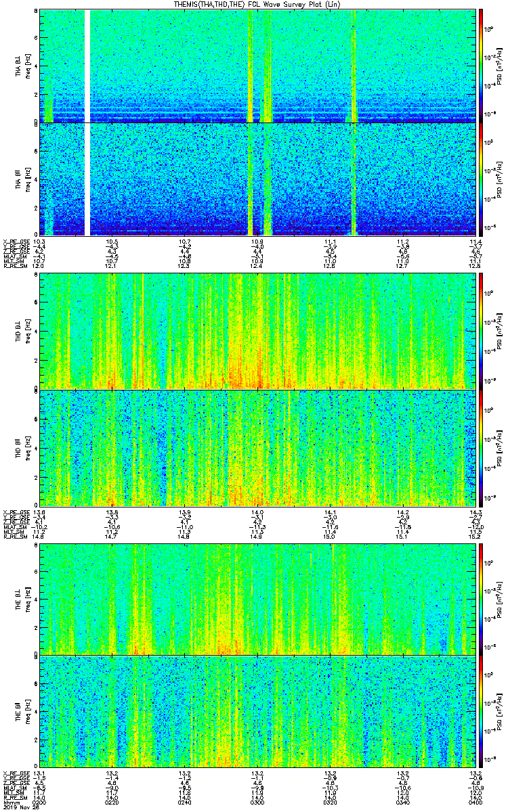Click the THA B-perpendicular freq [Hz] axis label
Screen dimensions: 508x812
pyautogui.click(x=28, y=66)
